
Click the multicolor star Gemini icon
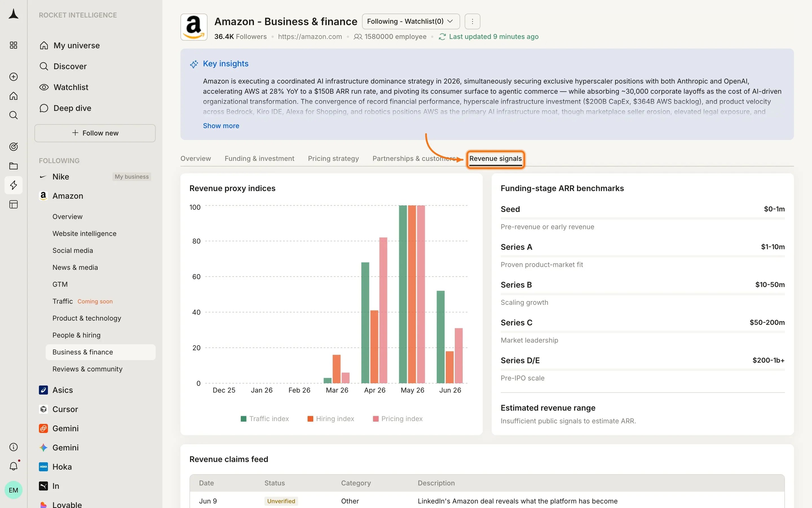coord(43,448)
